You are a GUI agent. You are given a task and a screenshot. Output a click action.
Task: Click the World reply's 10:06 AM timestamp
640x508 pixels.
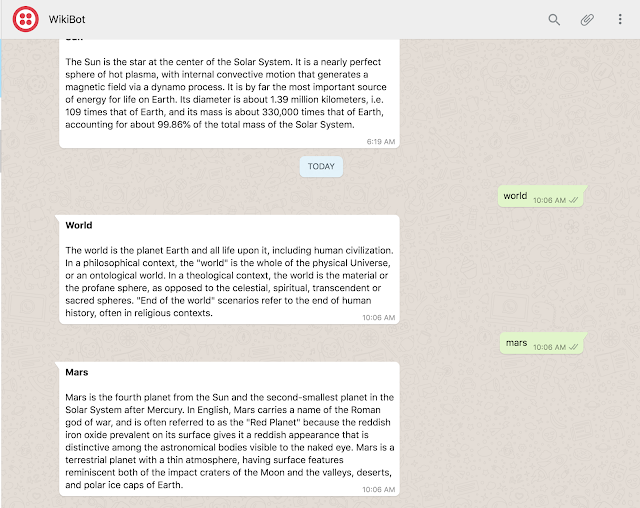[x=378, y=317]
